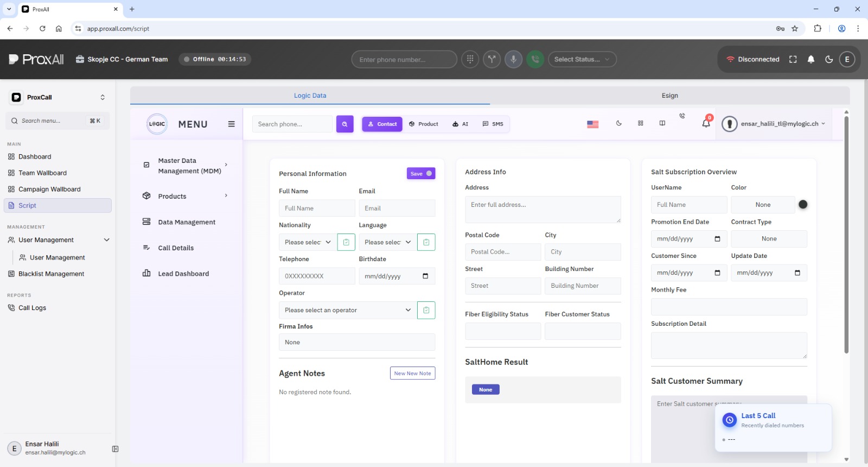Click the Postal Code input field
The image size is (868, 467).
503,252
